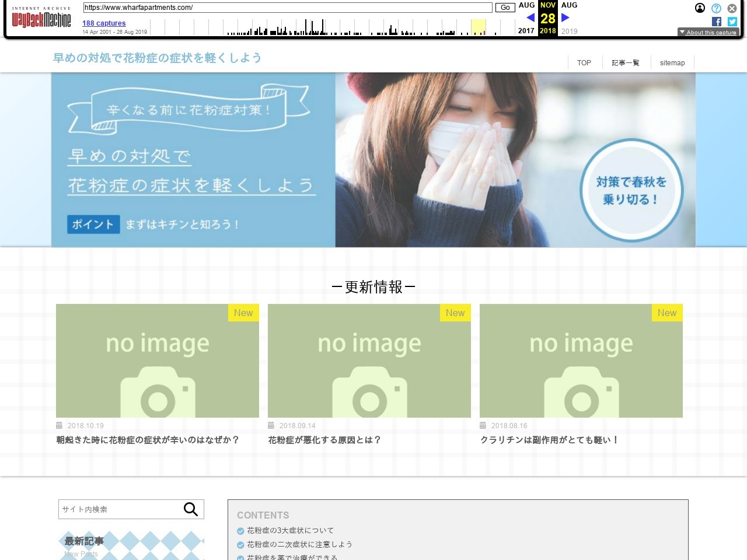This screenshot has width=747, height=560.
Task: Open the 188 captures link
Action: pyautogui.click(x=104, y=23)
